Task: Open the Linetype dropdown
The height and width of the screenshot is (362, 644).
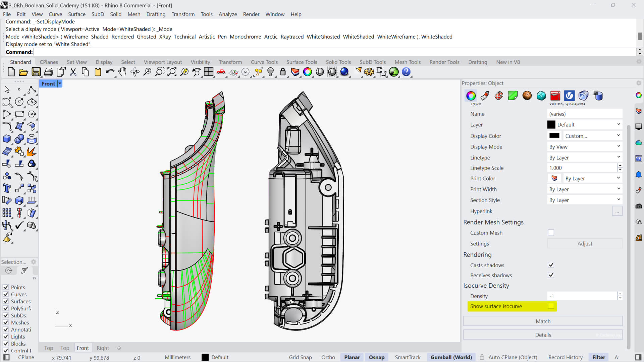Action: (x=585, y=157)
